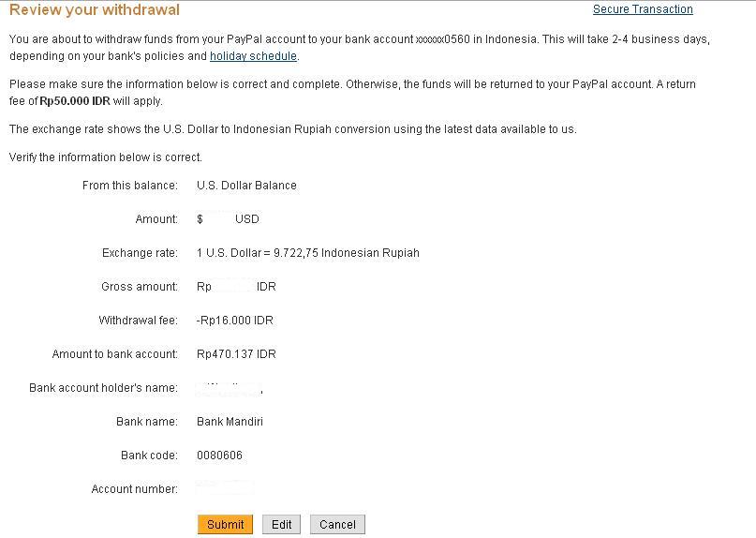Viewport: 756px width, 538px height.
Task: Select the U.S. Dollar Balance text
Action: 246,186
